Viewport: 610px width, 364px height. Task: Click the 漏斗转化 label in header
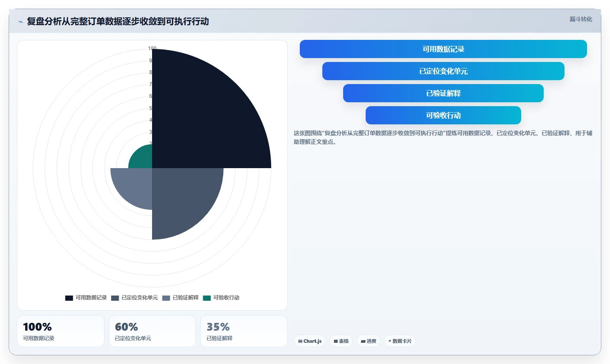581,19
